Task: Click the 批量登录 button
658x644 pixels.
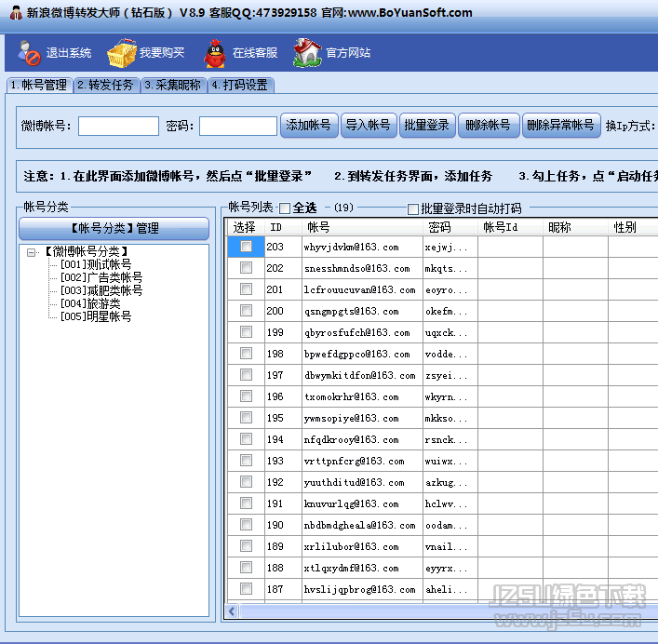Action: coord(427,125)
